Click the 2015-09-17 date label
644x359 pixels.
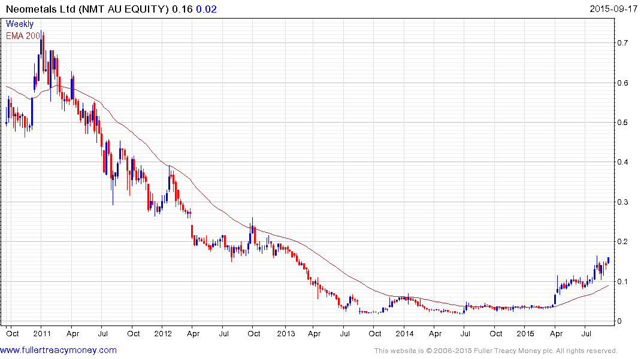[x=613, y=9]
